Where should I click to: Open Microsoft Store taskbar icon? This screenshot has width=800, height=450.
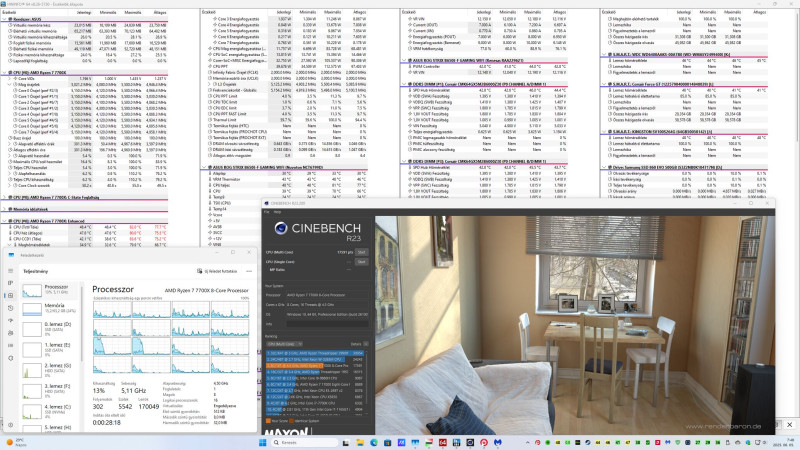coord(387,442)
